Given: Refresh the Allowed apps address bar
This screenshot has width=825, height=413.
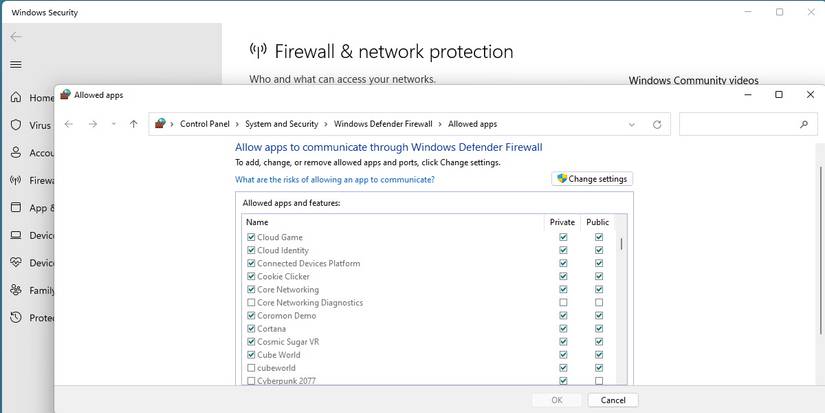Looking at the screenshot, I should [657, 124].
